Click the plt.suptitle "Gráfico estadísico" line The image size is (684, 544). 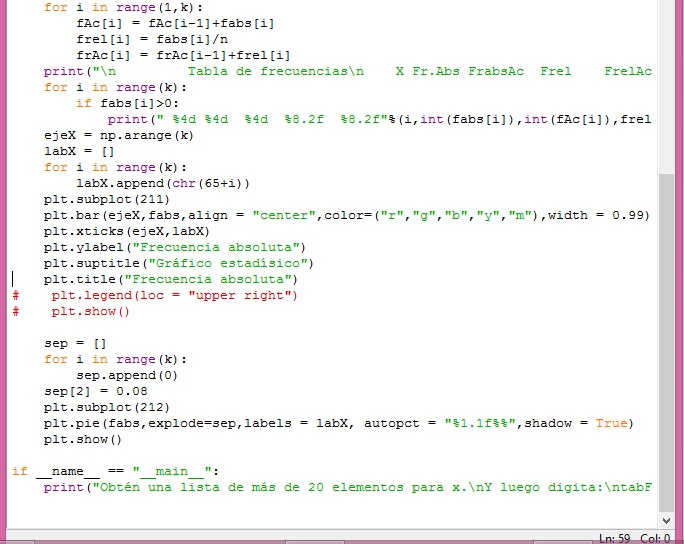click(x=178, y=263)
